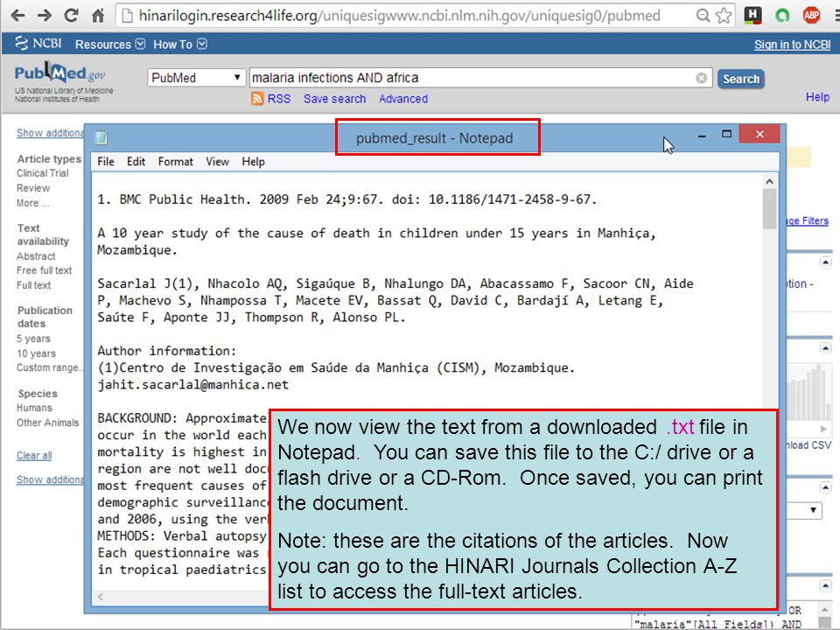The image size is (840, 630).
Task: Filter publication dates to 10 years
Action: 36,353
